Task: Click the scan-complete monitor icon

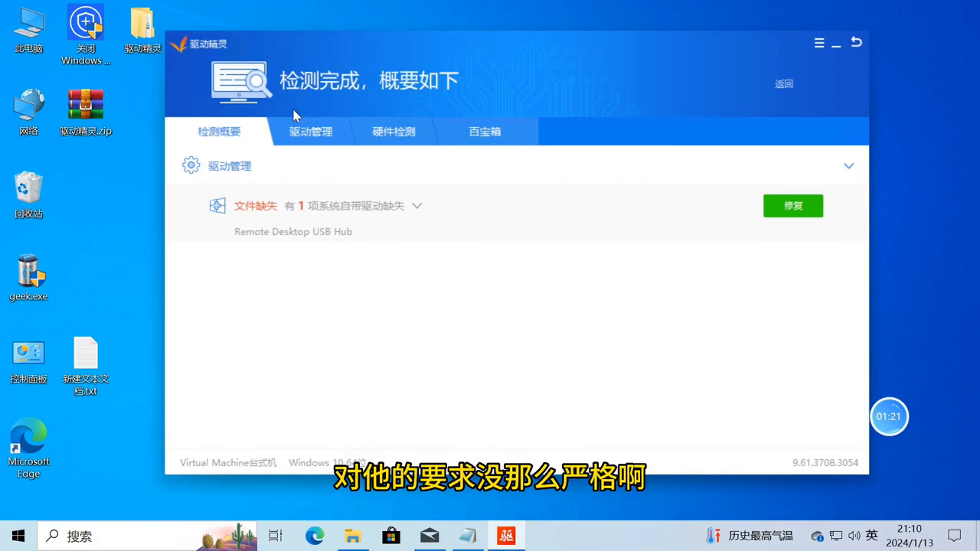Action: pyautogui.click(x=242, y=82)
